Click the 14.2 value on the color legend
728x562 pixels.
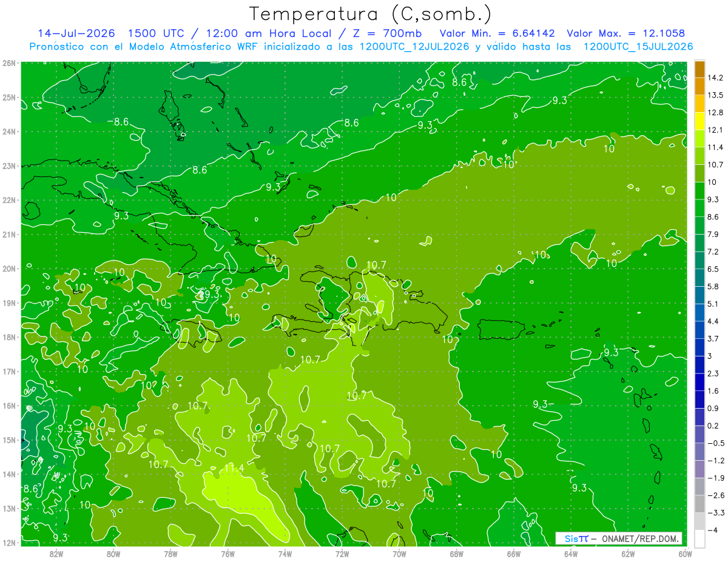715,78
